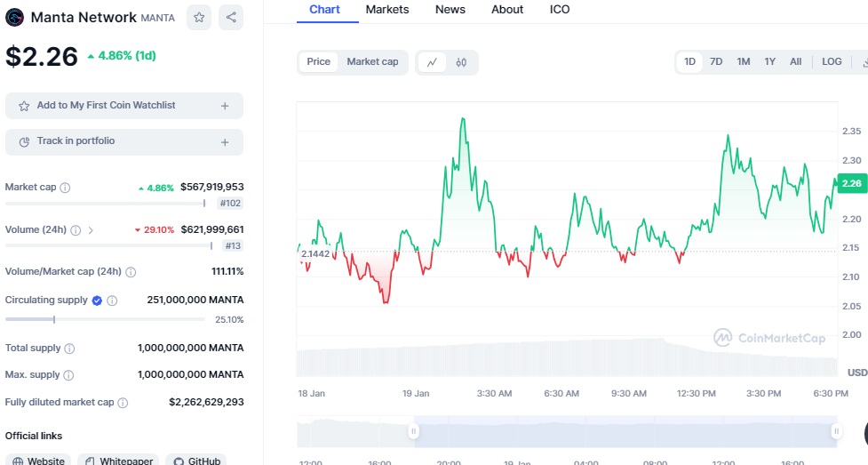Click the circulating supply progress bar
The width and height of the screenshot is (868, 465).
tap(105, 320)
